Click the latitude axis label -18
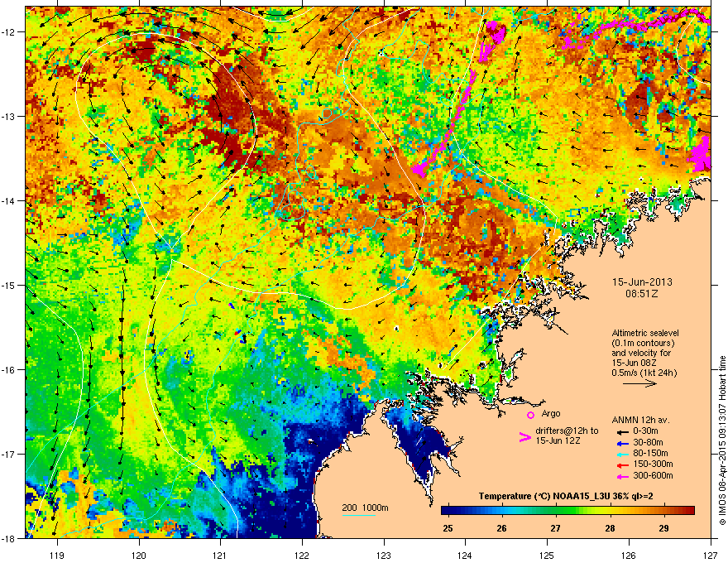The height and width of the screenshot is (563, 728). click(x=9, y=538)
